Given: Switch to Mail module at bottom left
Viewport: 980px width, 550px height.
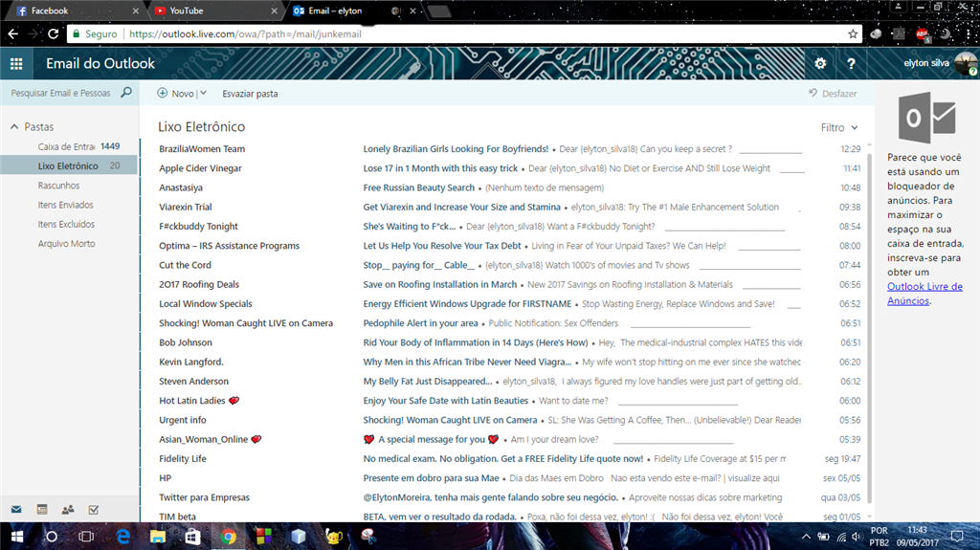Looking at the screenshot, I should coord(16,510).
